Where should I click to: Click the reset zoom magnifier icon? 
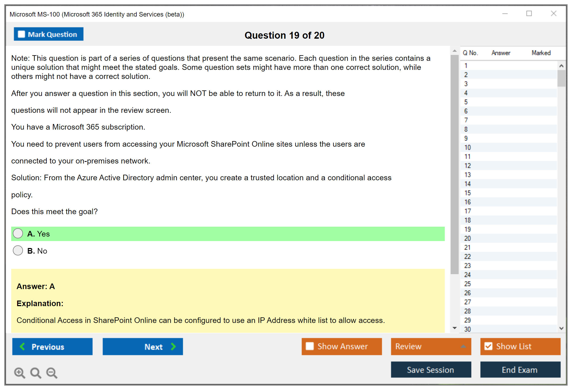(x=36, y=373)
